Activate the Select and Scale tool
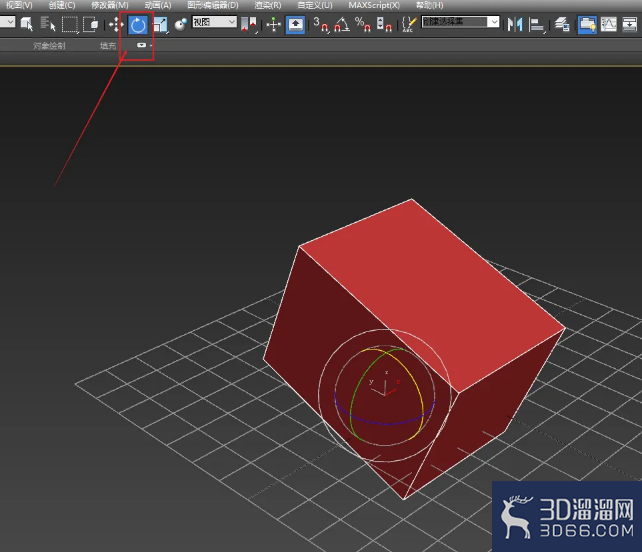This screenshot has height=552, width=642. pyautogui.click(x=160, y=25)
